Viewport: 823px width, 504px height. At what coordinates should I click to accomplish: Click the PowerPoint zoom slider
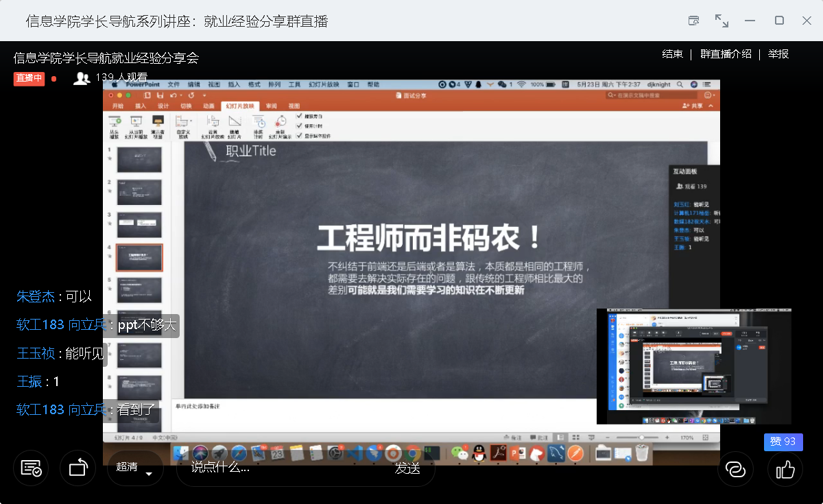click(641, 437)
